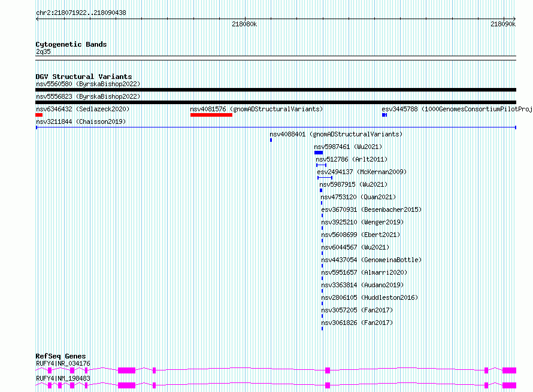This screenshot has width=533, height=392.
Task: Click the wide magenta exon of RUFY4|NR_034176
Action: [126, 370]
